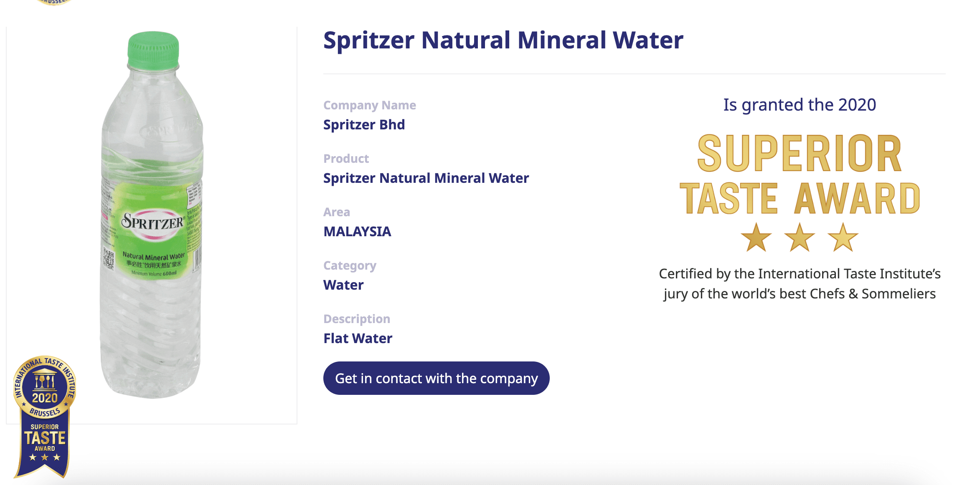980x485 pixels.
Task: Click the gold SUPERIOR TASTE AWARD logo
Action: pyautogui.click(x=800, y=174)
